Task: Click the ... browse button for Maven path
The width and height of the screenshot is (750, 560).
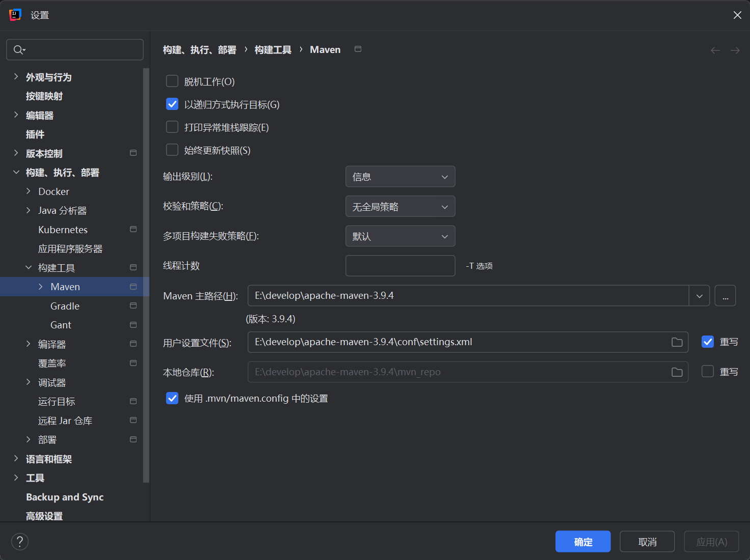Action: click(x=725, y=296)
